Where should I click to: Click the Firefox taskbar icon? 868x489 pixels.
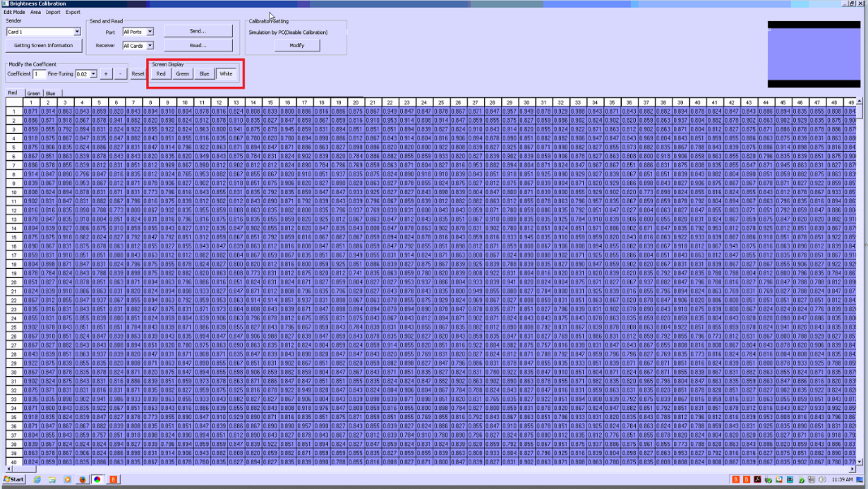click(x=82, y=479)
